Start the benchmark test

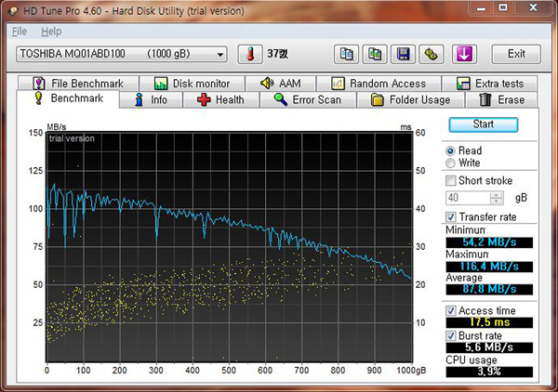pyautogui.click(x=484, y=124)
